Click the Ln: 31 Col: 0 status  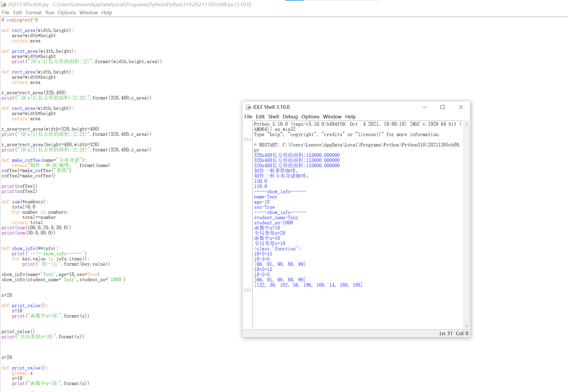pos(454,333)
